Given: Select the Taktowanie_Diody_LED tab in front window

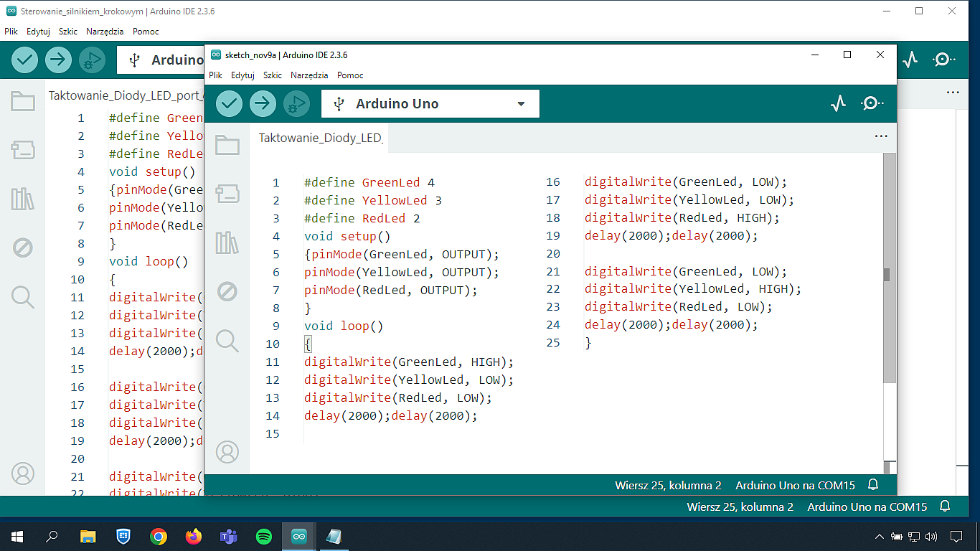Looking at the screenshot, I should coord(320,138).
